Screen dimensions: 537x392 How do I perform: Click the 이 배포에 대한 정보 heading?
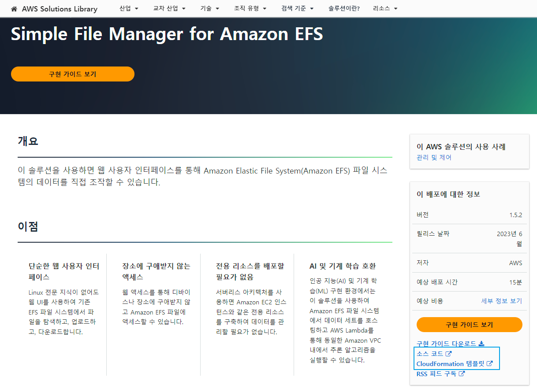(x=448, y=194)
